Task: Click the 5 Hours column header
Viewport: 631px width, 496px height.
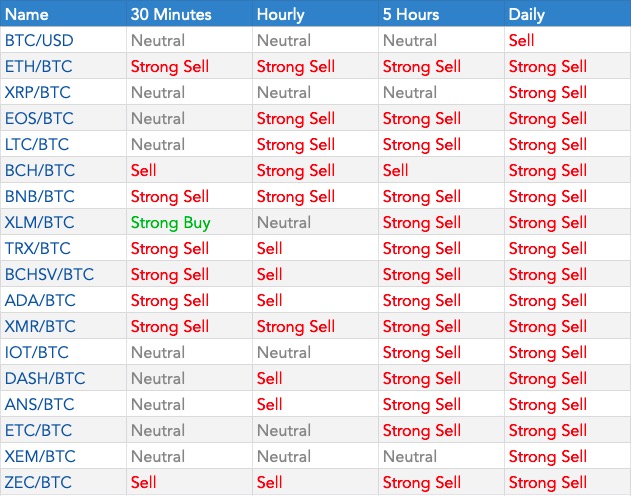Action: coord(411,14)
